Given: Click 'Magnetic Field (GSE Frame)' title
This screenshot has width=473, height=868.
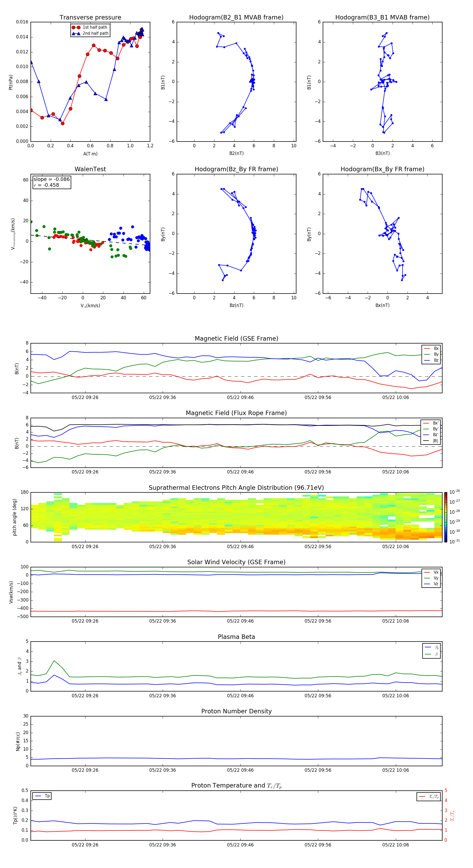Looking at the screenshot, I should pyautogui.click(x=236, y=339).
